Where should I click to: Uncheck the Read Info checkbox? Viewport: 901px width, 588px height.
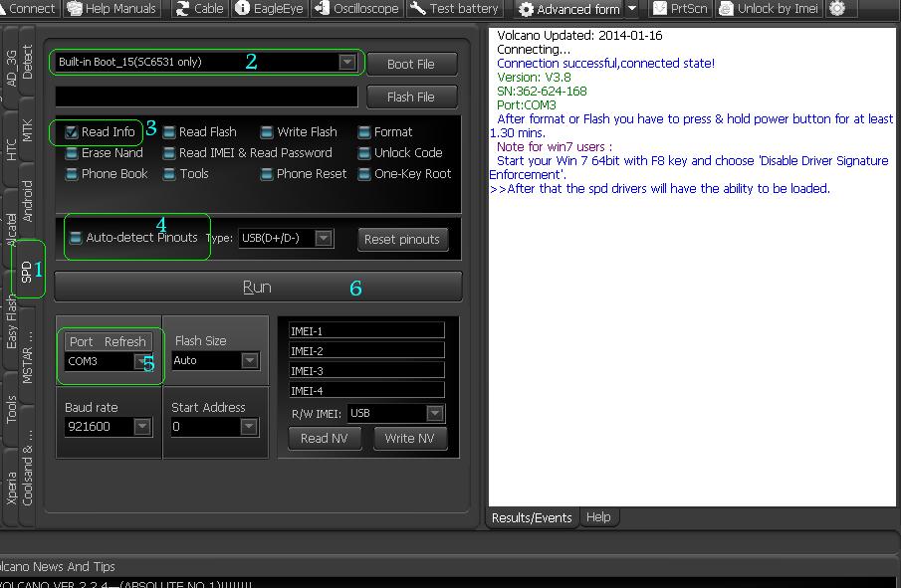coord(72,132)
